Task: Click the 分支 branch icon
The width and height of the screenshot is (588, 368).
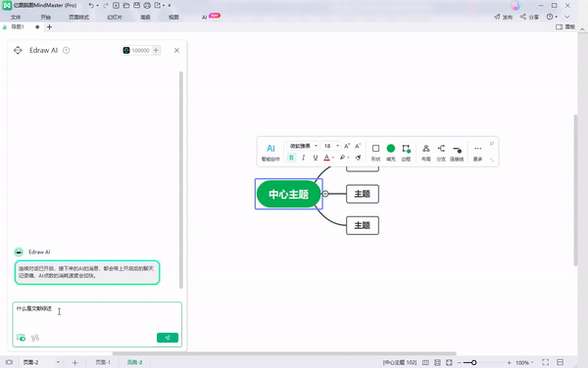Action: [441, 152]
